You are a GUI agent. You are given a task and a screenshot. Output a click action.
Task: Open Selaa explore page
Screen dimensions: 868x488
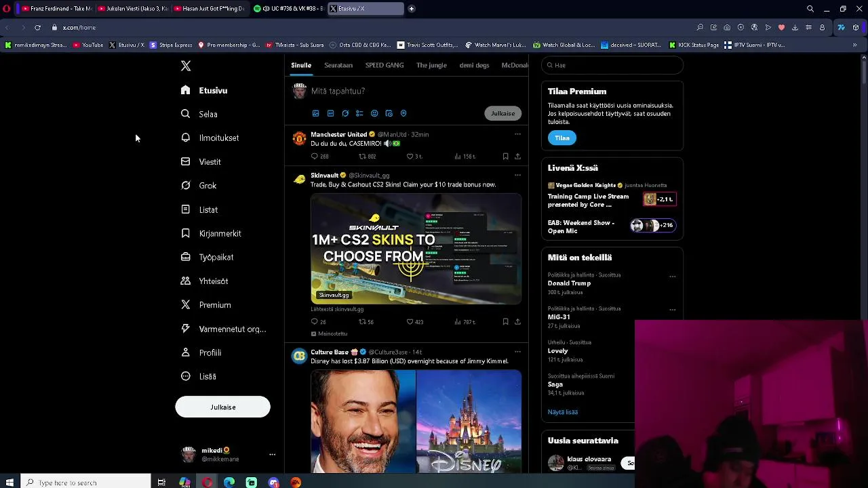(199, 114)
